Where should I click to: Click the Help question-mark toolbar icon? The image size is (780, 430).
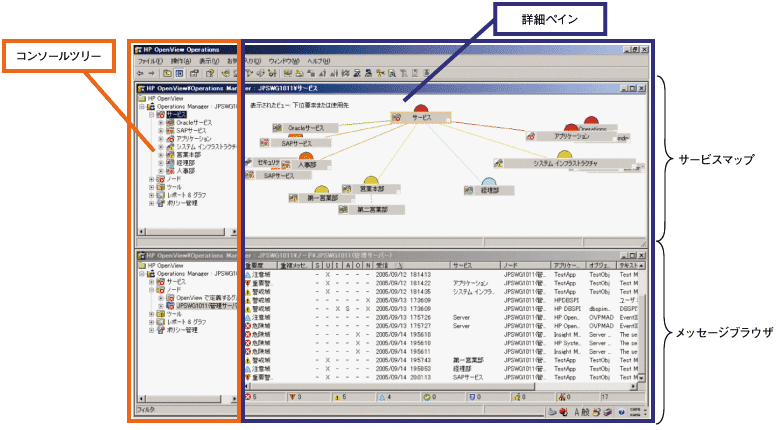210,73
